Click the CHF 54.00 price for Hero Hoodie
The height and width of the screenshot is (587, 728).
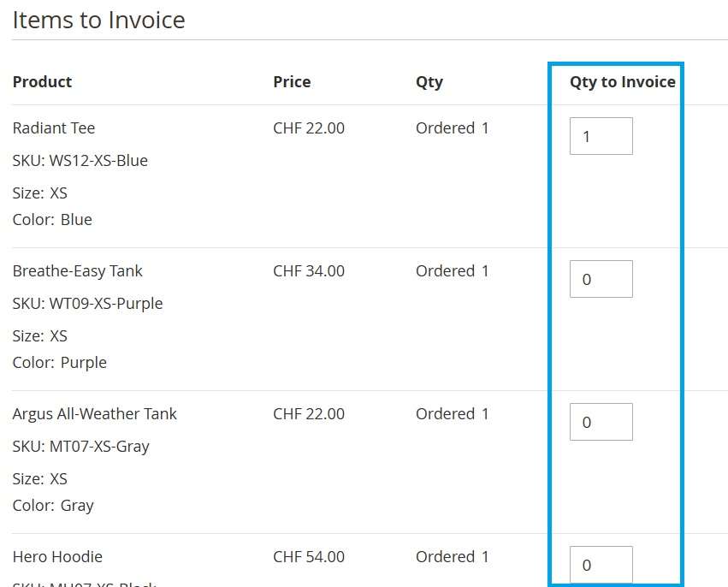click(309, 557)
